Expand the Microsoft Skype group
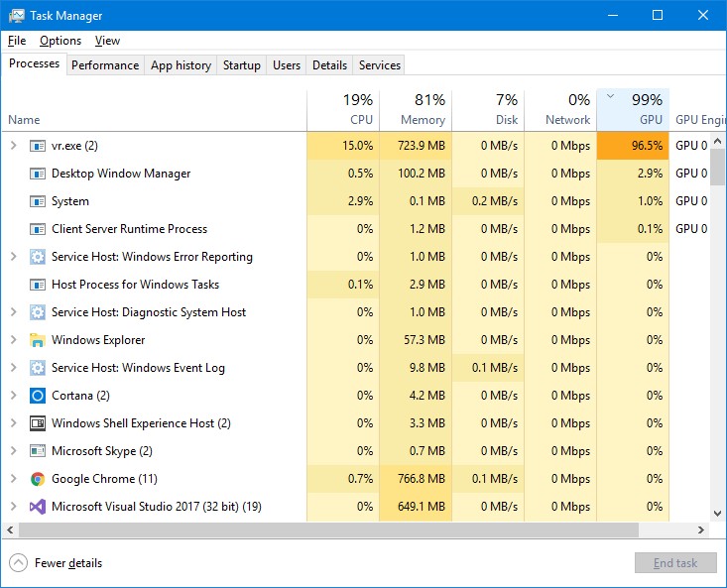Viewport: 727px width, 588px height. (14, 450)
